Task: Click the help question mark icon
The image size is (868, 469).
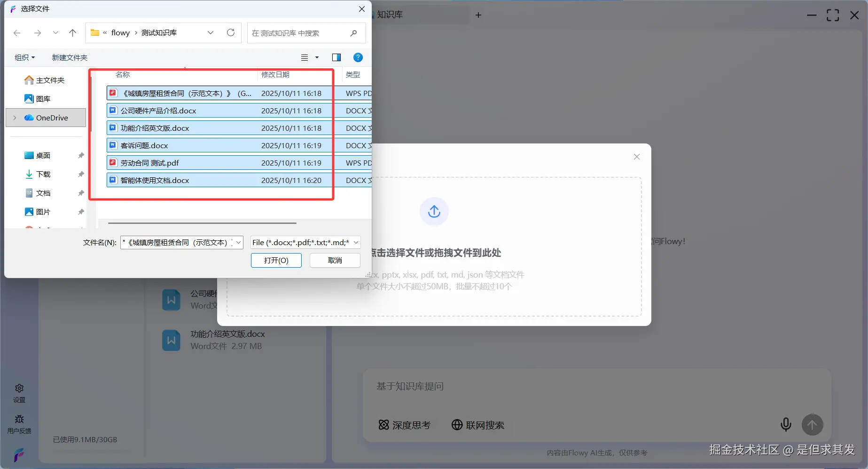Action: coord(358,57)
